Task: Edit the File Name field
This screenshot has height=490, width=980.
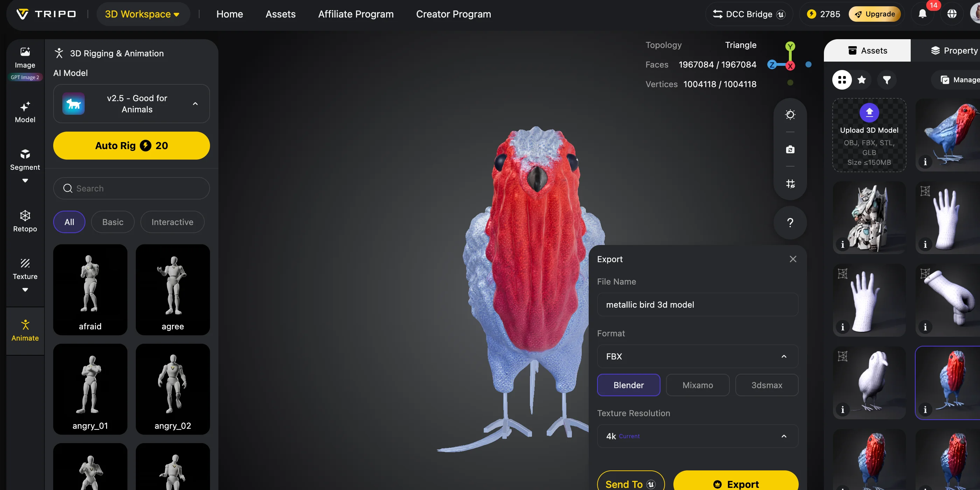Action: tap(698, 305)
